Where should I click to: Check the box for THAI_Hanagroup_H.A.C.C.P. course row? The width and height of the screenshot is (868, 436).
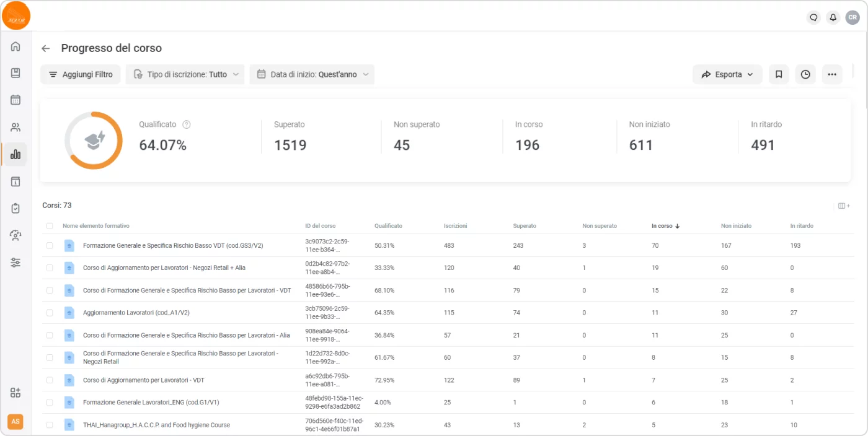(x=50, y=425)
